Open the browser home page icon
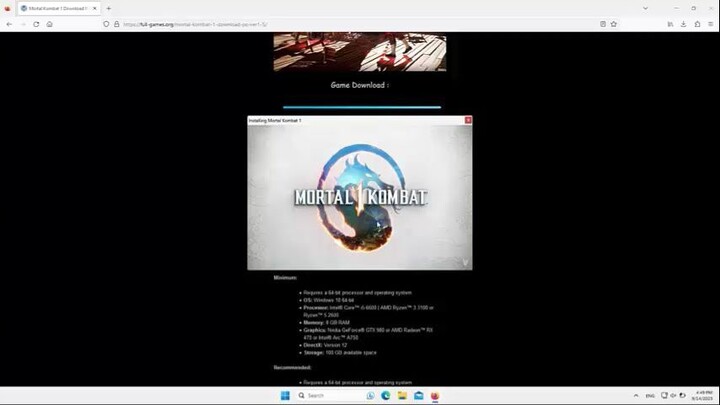The image size is (720, 405). [50, 24]
